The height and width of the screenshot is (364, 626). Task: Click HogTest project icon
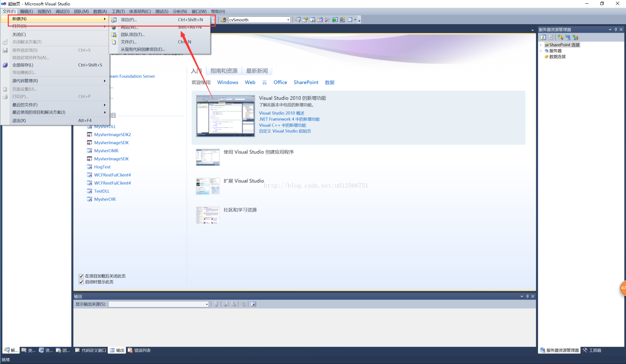89,167
